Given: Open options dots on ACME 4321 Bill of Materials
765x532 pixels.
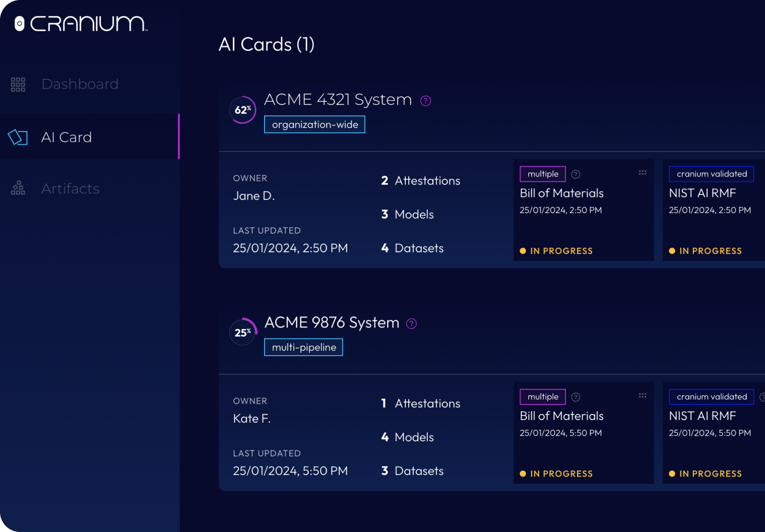Looking at the screenshot, I should click(x=643, y=173).
